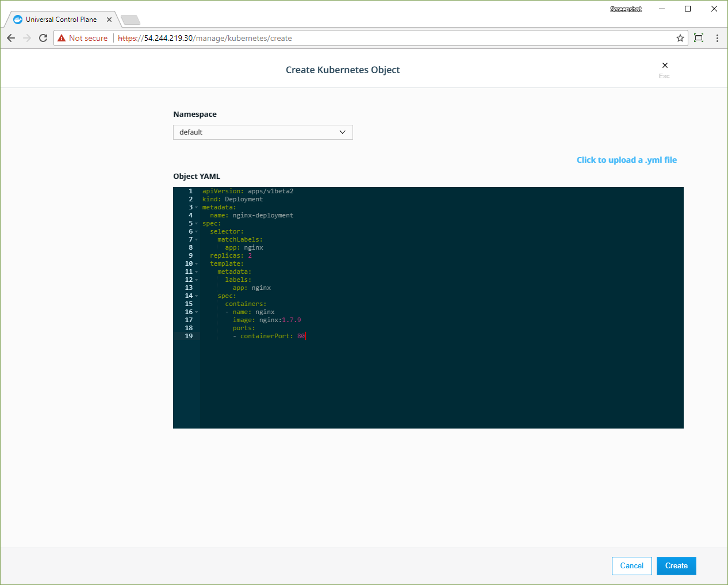The height and width of the screenshot is (585, 728).
Task: Collapse the labels block on line 12
Action: pos(197,280)
